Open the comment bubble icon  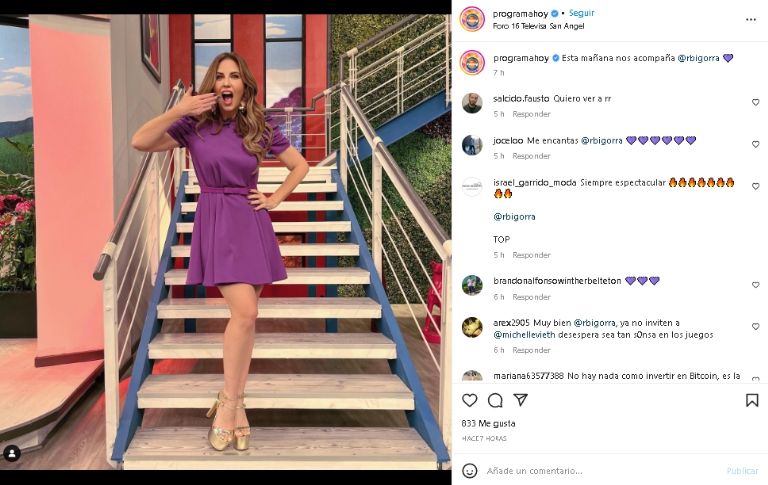(x=495, y=400)
